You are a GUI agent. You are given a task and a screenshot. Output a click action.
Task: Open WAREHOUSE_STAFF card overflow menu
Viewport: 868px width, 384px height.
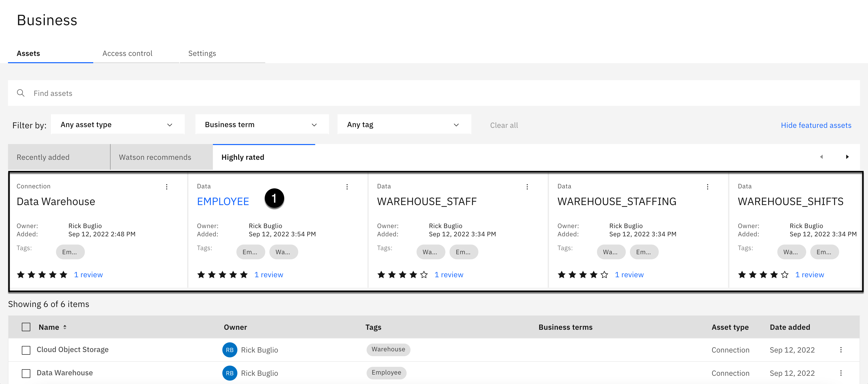coord(527,187)
